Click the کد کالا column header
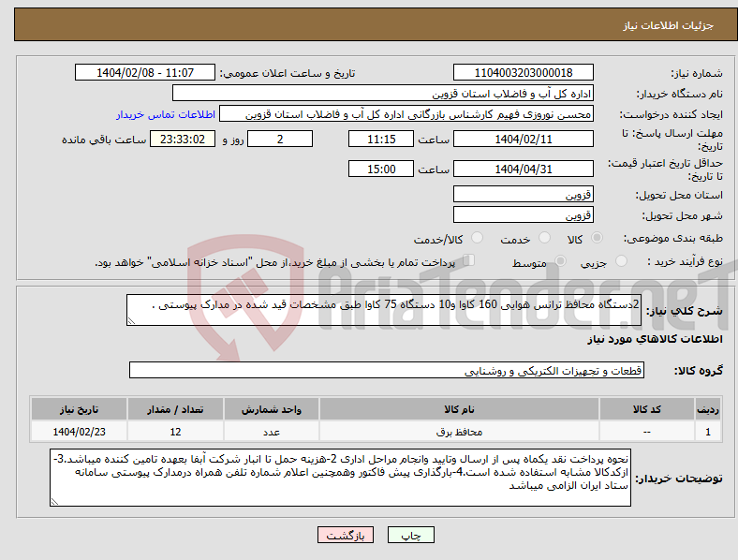 (x=647, y=409)
